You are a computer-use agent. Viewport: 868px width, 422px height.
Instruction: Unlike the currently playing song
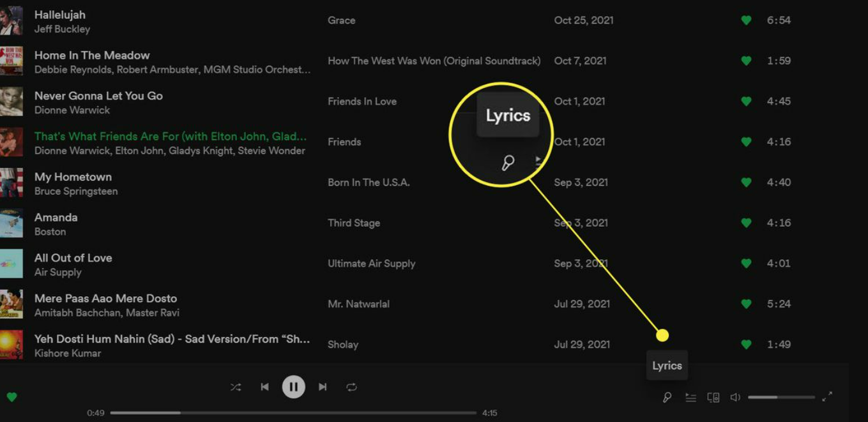pyautogui.click(x=13, y=396)
